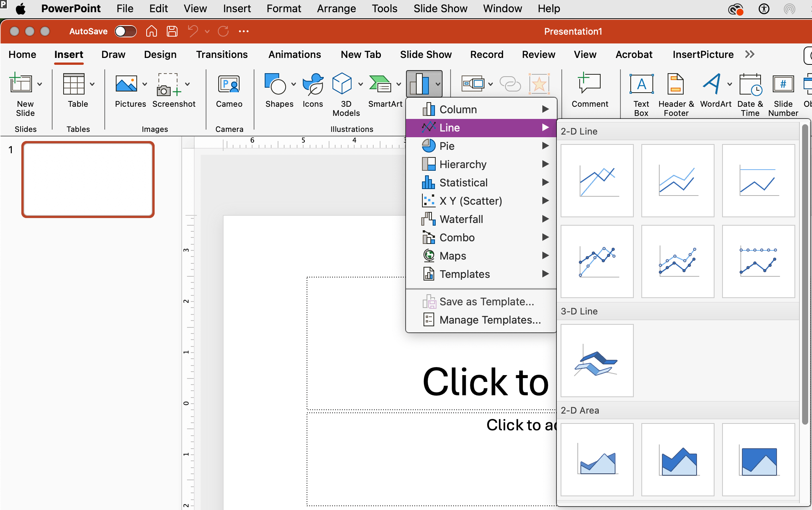The width and height of the screenshot is (812, 510).
Task: Add a Comment from the ribbon
Action: (589, 83)
